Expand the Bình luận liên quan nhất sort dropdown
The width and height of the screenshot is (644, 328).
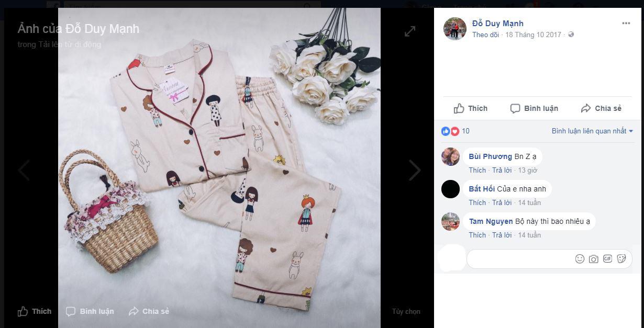click(x=592, y=131)
